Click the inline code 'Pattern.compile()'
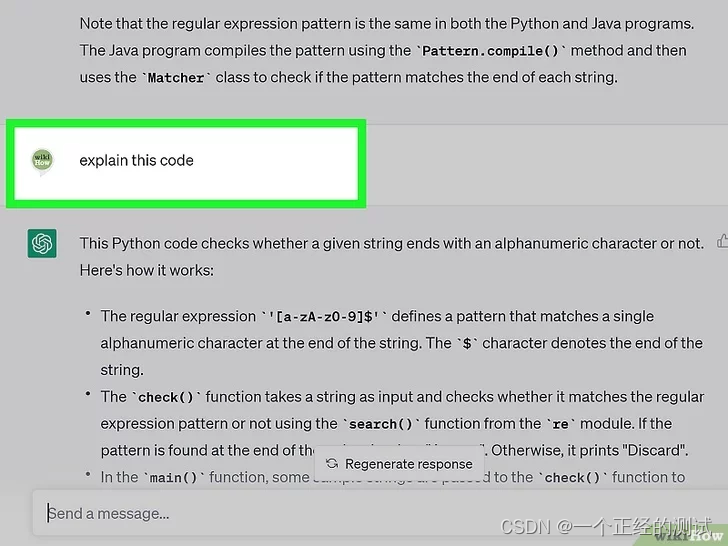 (490, 51)
